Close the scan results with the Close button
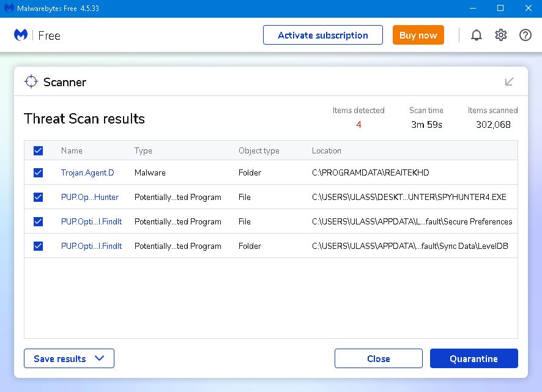542x392 pixels. tap(379, 358)
